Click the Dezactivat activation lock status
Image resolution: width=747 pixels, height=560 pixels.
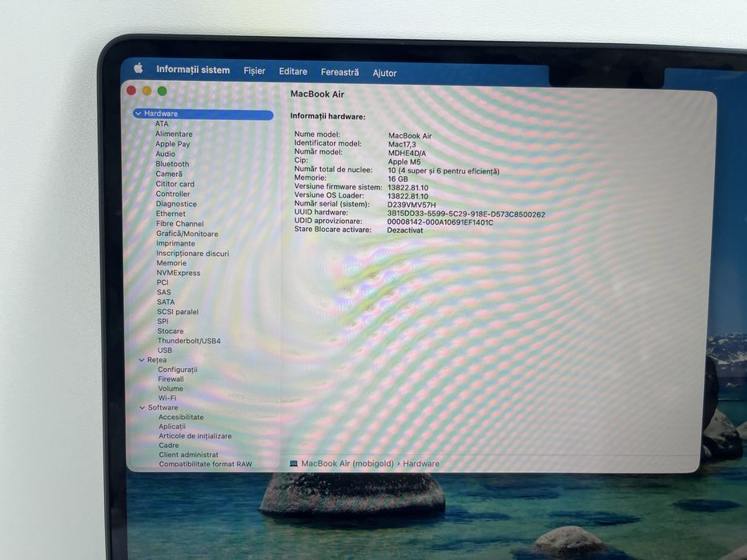(405, 230)
